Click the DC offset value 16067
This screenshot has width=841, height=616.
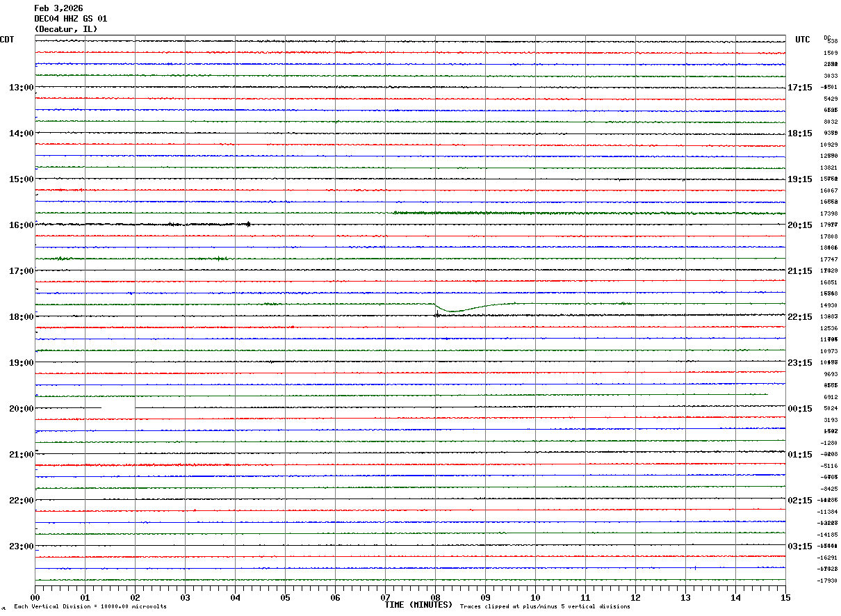click(x=829, y=191)
